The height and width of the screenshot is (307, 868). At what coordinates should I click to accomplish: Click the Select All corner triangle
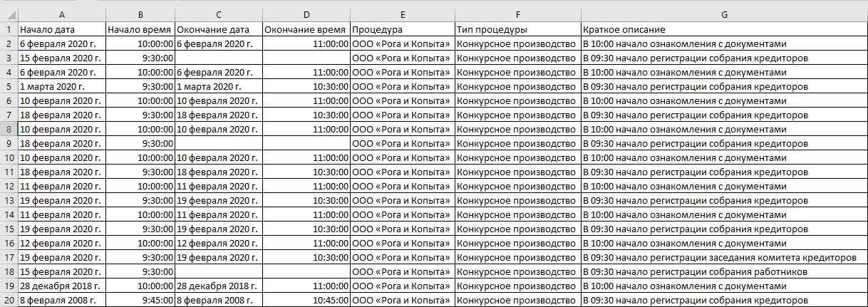[9, 15]
